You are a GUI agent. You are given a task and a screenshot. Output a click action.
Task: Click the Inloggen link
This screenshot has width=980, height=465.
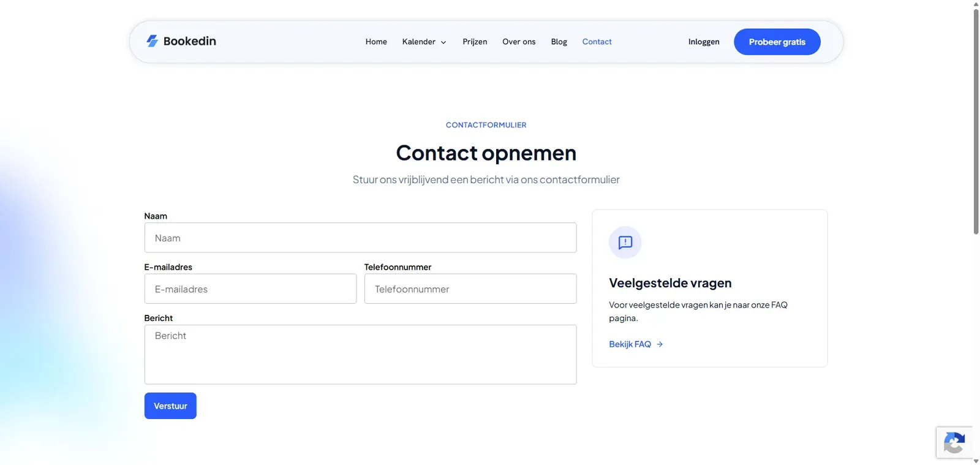click(704, 42)
